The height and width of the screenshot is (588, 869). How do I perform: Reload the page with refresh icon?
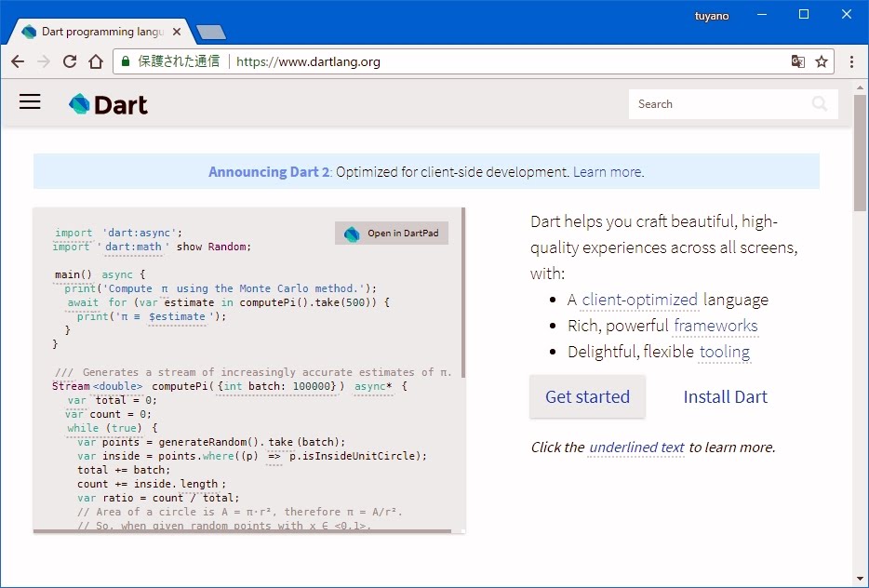coord(69,62)
